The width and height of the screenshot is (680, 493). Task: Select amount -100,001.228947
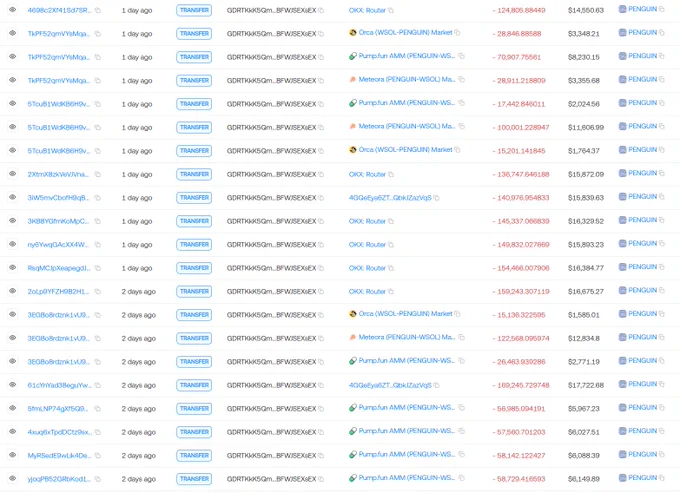click(521, 127)
